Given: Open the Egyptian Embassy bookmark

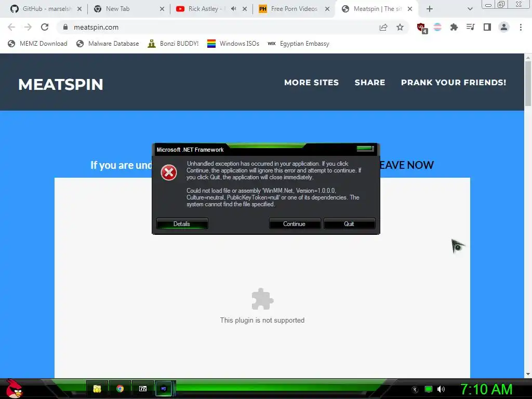Looking at the screenshot, I should click(298, 44).
